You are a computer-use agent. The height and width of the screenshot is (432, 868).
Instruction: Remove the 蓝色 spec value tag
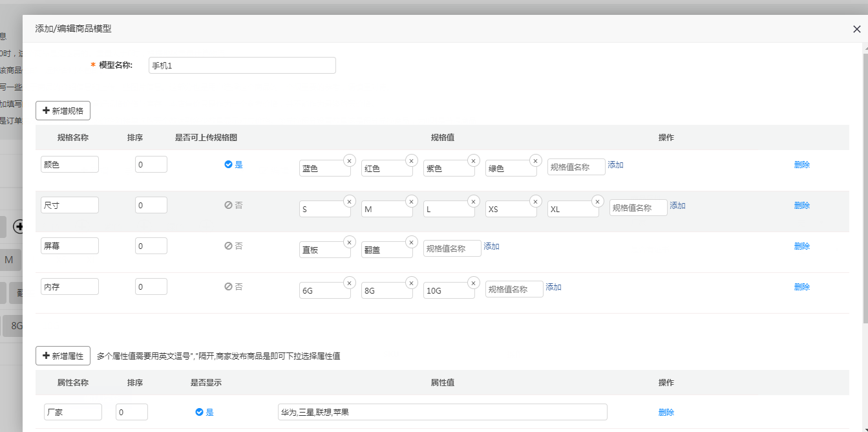pyautogui.click(x=349, y=160)
